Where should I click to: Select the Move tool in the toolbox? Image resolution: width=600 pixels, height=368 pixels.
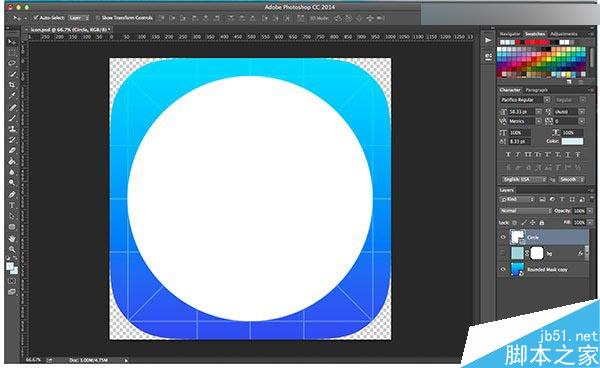pyautogui.click(x=12, y=42)
